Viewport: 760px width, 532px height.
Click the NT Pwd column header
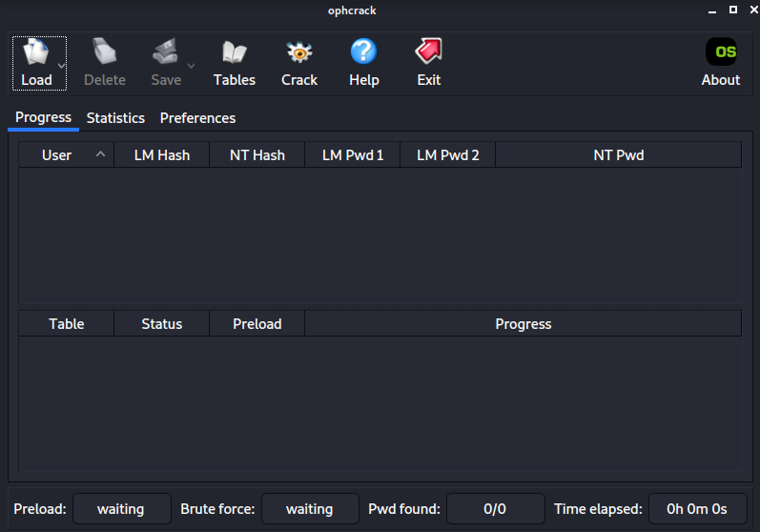[618, 155]
